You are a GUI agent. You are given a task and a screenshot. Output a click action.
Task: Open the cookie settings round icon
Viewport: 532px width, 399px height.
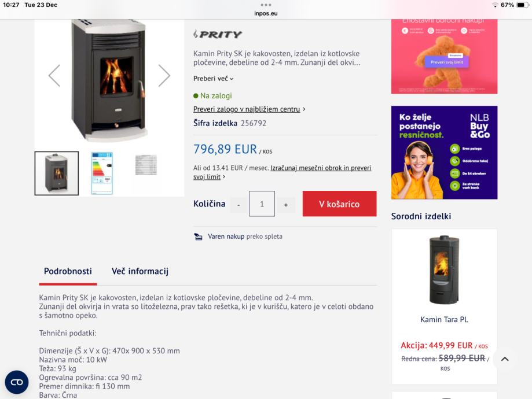coord(17,382)
